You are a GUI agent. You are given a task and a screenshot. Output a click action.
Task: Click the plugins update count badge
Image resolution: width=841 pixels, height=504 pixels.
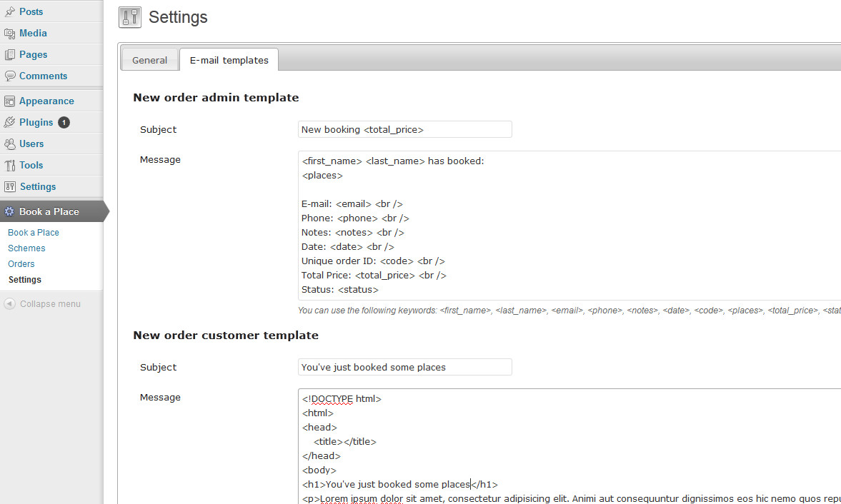pos(64,122)
